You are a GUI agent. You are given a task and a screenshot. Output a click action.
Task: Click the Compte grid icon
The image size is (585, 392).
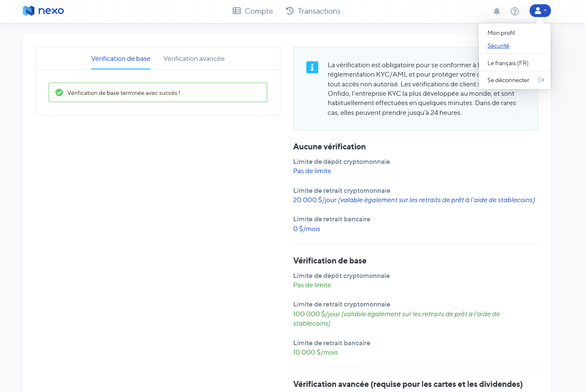237,11
